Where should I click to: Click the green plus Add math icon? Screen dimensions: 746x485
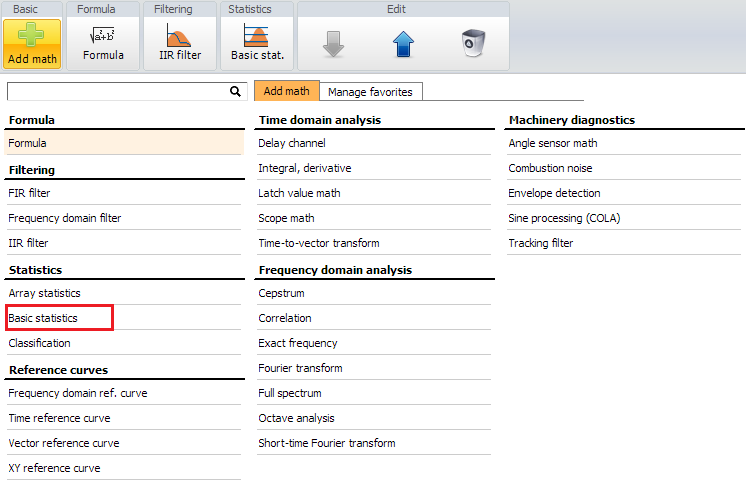tap(31, 35)
